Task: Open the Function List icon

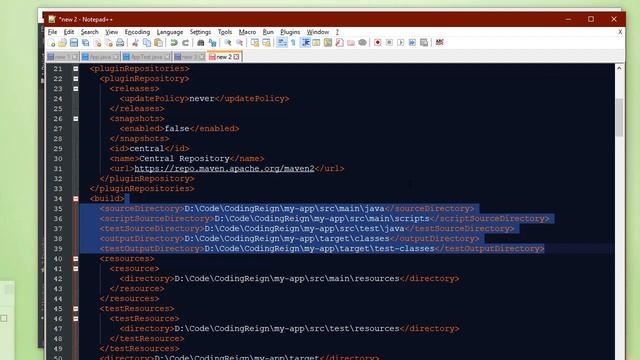Action: [339, 43]
